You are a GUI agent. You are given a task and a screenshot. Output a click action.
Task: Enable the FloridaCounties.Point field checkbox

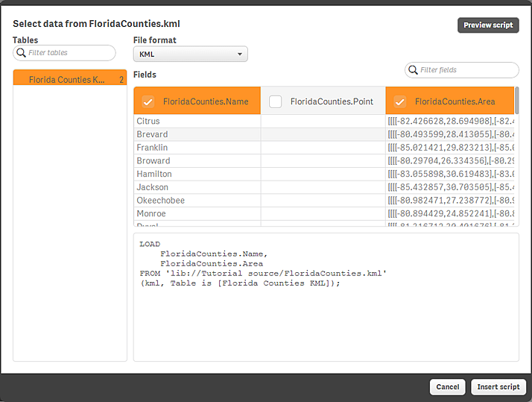click(x=276, y=101)
